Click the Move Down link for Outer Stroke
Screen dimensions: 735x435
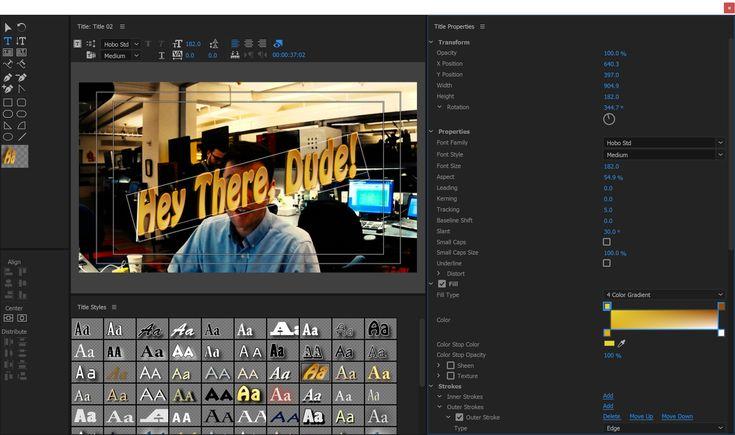[677, 416]
